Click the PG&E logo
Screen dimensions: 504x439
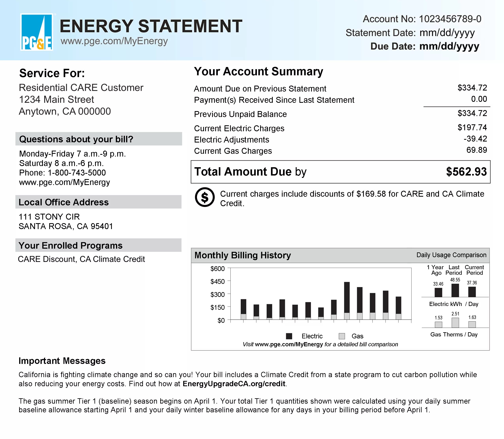37,32
